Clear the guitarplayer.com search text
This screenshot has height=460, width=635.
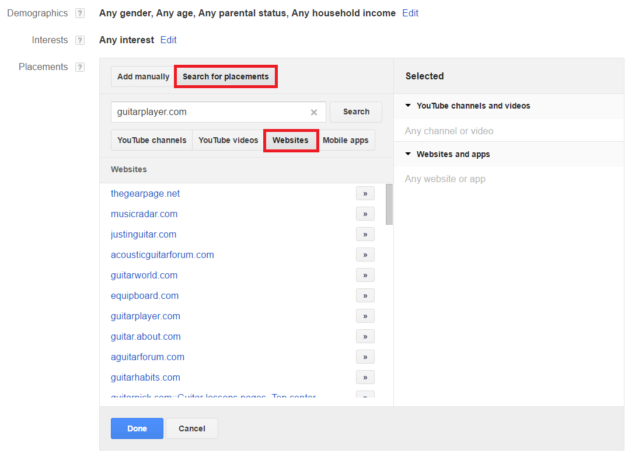click(314, 112)
